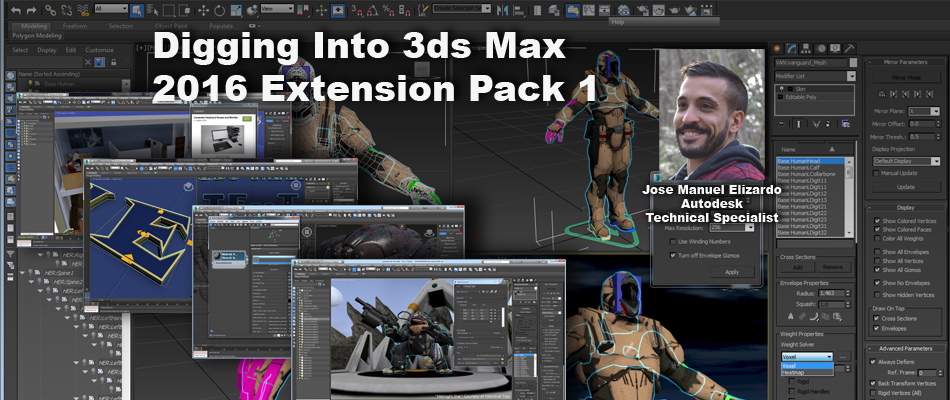Viewport: 950px width, 400px height.
Task: Open Render Setup teapot icon
Action: click(x=641, y=10)
